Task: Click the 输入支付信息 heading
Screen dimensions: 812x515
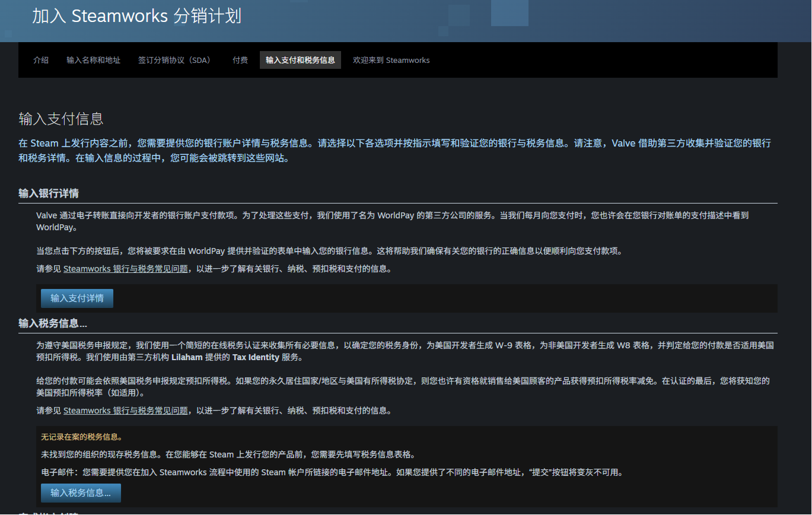Action: [x=61, y=119]
